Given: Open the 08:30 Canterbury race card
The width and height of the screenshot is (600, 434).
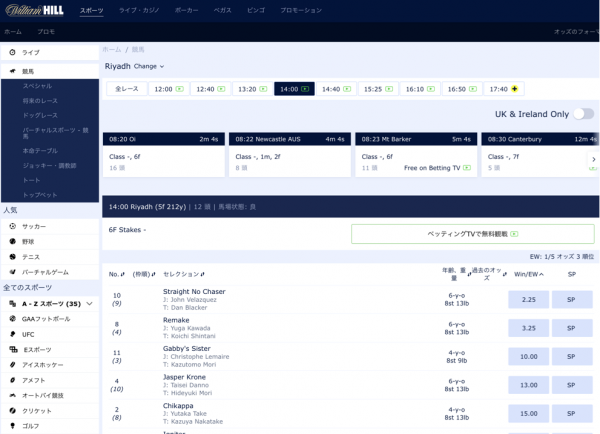Looking at the screenshot, I should (540, 155).
